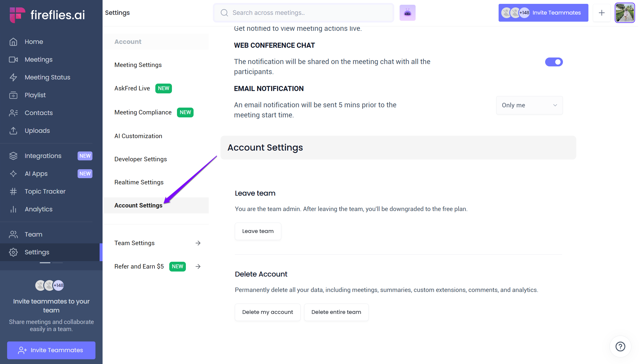Click the Fred bot assistant icon

[407, 13]
